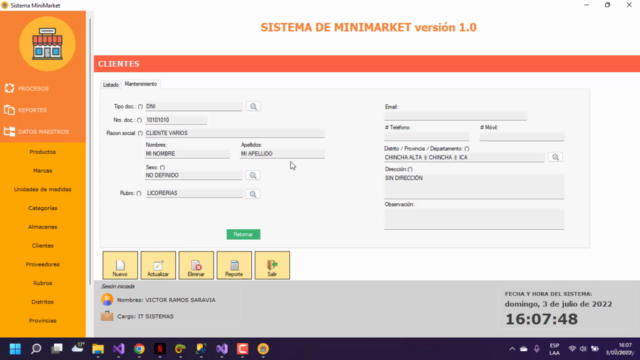Open the PROCESOS section
The image size is (640, 360).
(x=27, y=88)
